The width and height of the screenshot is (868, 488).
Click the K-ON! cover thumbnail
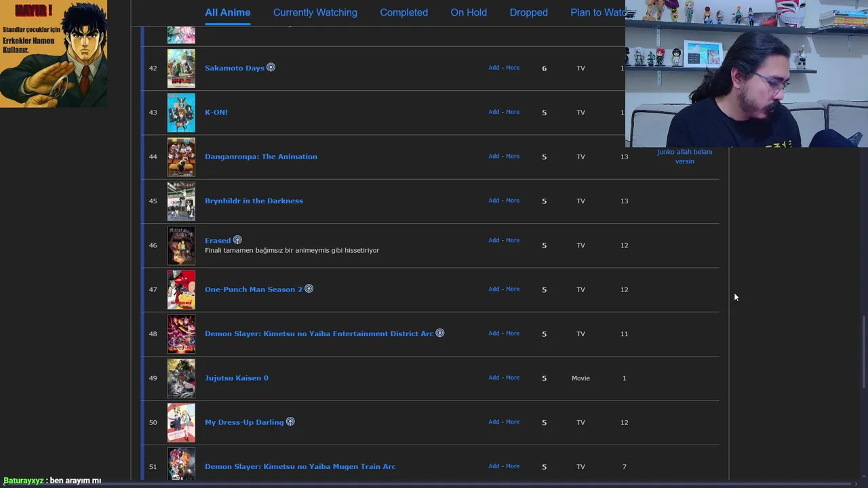click(x=181, y=113)
